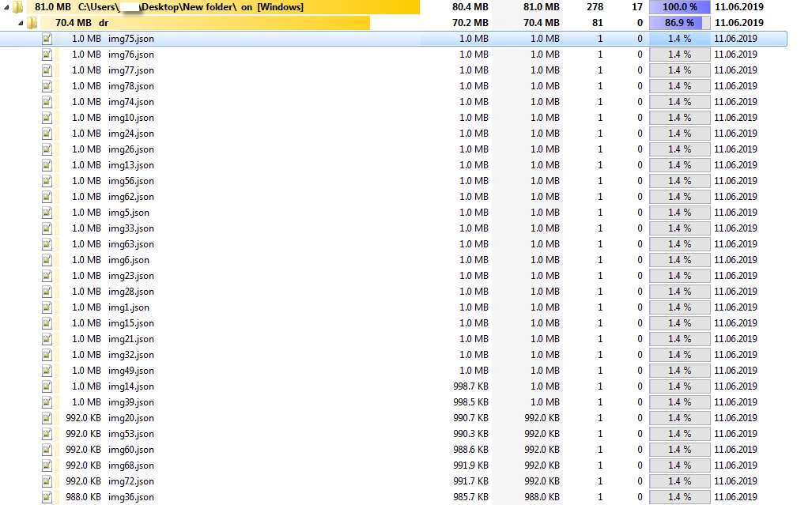Screen dimensions: 812x505
Task: Click the file icon for img56.json
Action: (47, 181)
